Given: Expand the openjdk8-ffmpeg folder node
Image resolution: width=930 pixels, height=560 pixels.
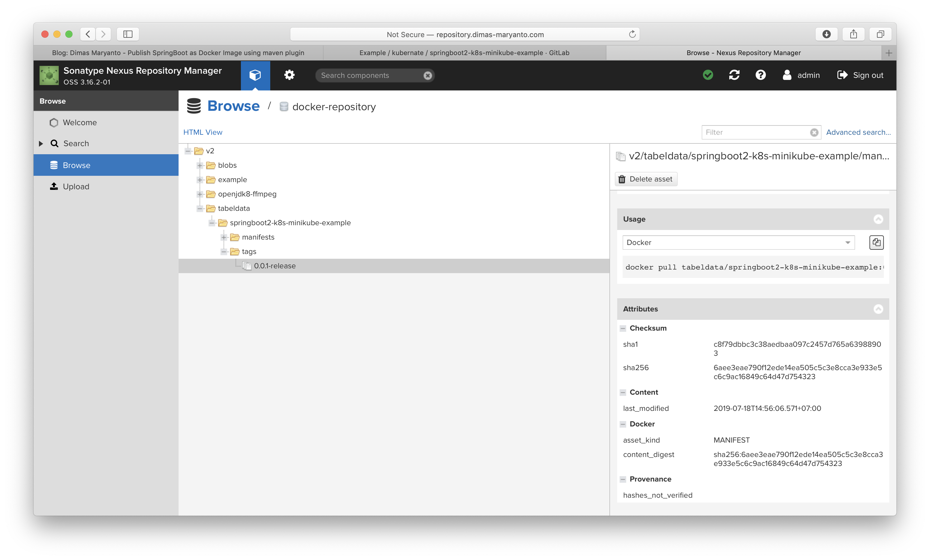Looking at the screenshot, I should [x=200, y=194].
